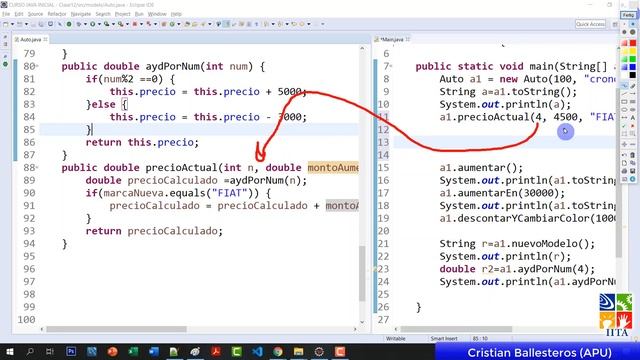
Task: Expand the New Java Class dropdown
Action: [x=178, y=24]
